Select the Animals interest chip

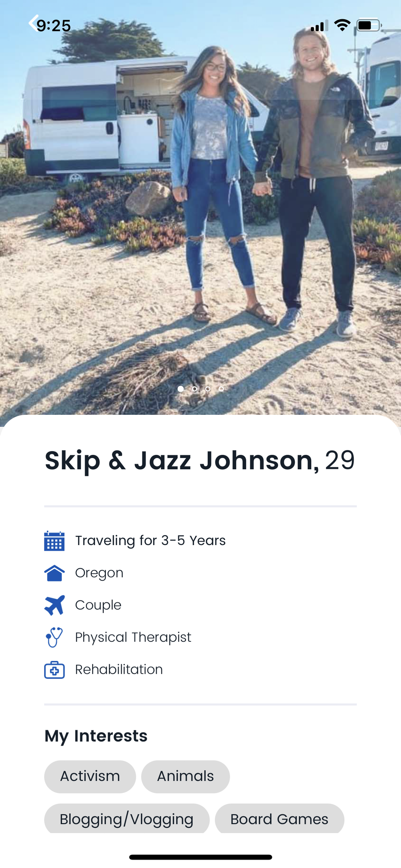pyautogui.click(x=185, y=777)
